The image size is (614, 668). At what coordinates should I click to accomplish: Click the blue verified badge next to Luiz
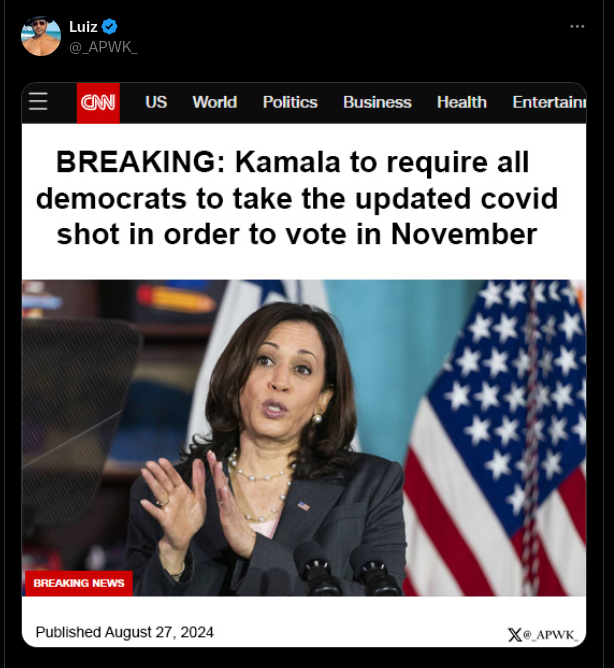tap(110, 27)
